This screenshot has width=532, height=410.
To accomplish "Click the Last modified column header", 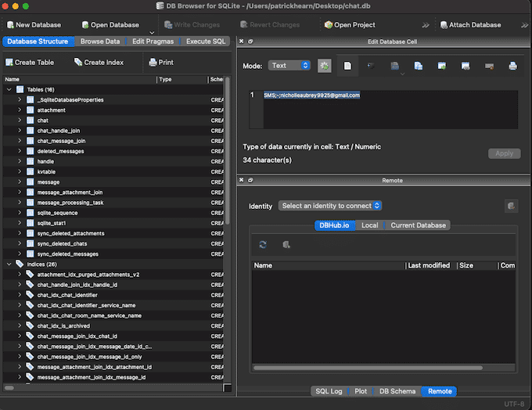I will 430,265.
